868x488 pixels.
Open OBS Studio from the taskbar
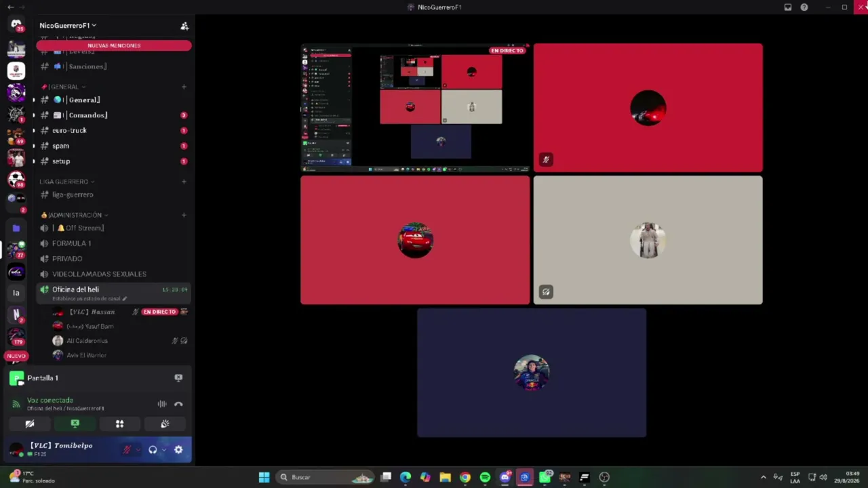click(x=604, y=477)
